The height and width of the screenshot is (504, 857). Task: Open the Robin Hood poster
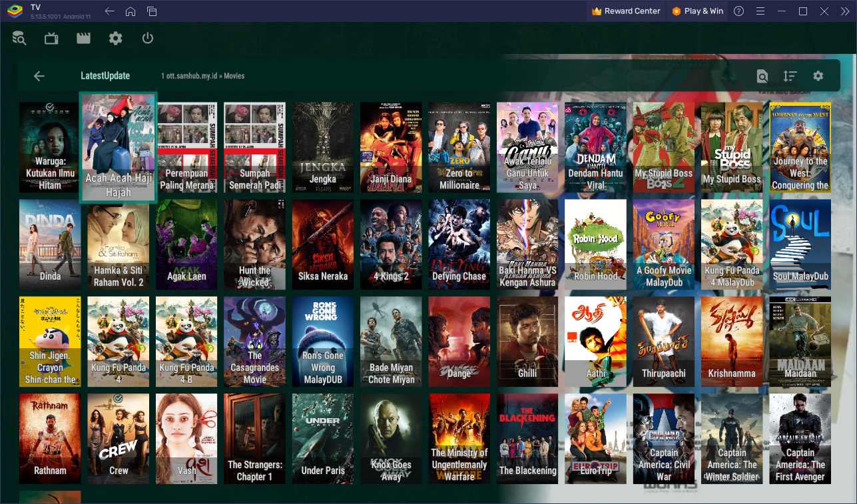coord(595,244)
